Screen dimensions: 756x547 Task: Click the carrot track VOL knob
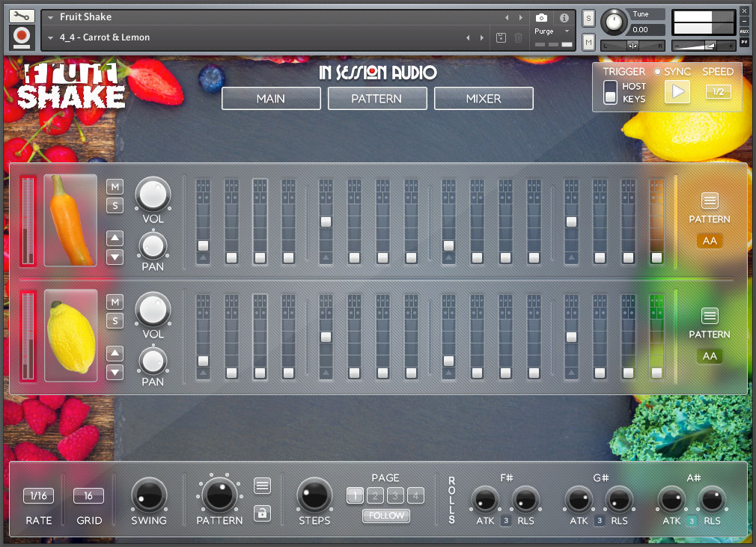tap(153, 194)
